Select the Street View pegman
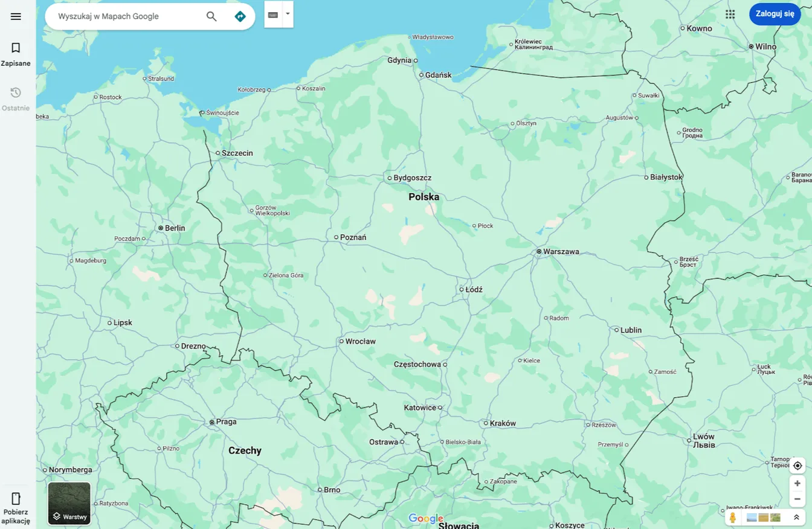The height and width of the screenshot is (529, 812). 733,518
